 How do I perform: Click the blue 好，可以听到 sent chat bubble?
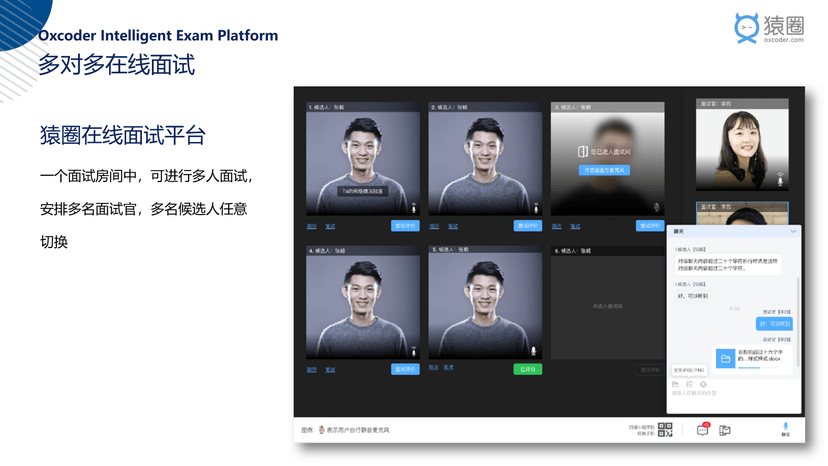[774, 323]
